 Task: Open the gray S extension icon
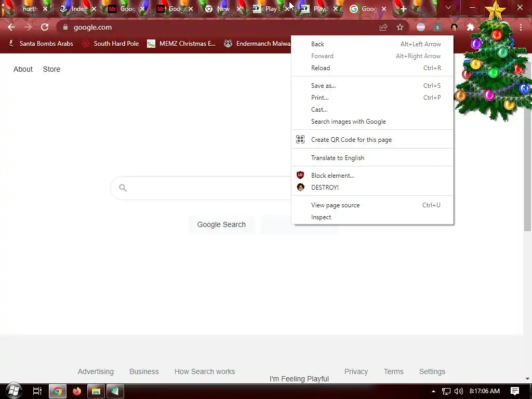click(437, 27)
